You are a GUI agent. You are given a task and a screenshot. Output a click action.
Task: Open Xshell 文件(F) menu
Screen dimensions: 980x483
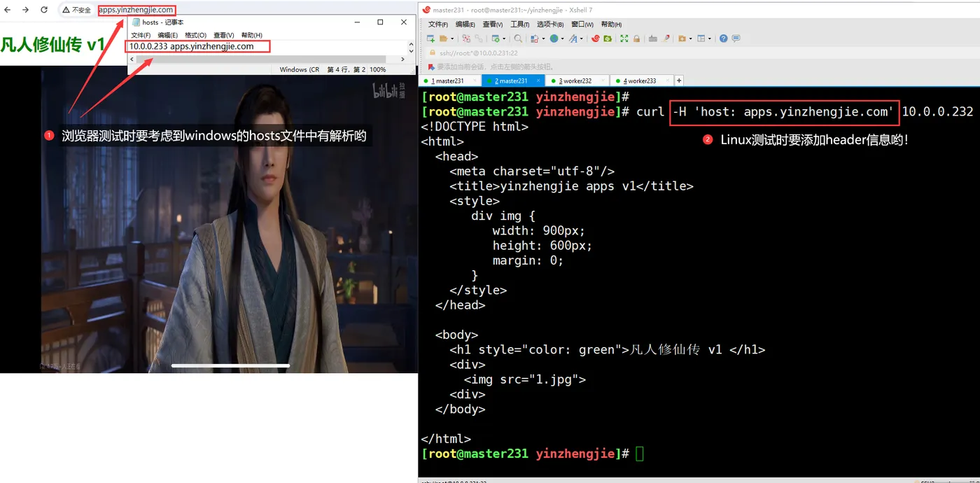pyautogui.click(x=438, y=24)
